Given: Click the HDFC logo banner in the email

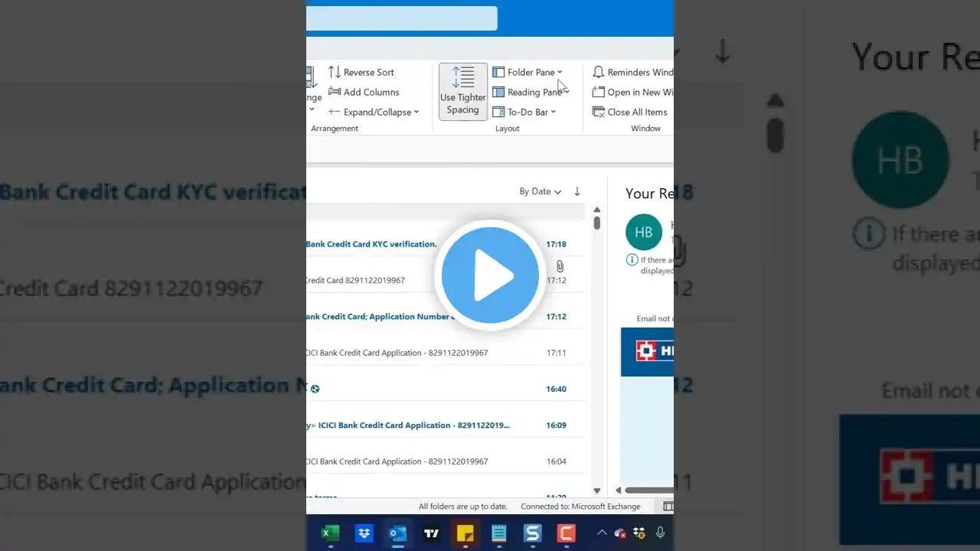Looking at the screenshot, I should [x=647, y=352].
